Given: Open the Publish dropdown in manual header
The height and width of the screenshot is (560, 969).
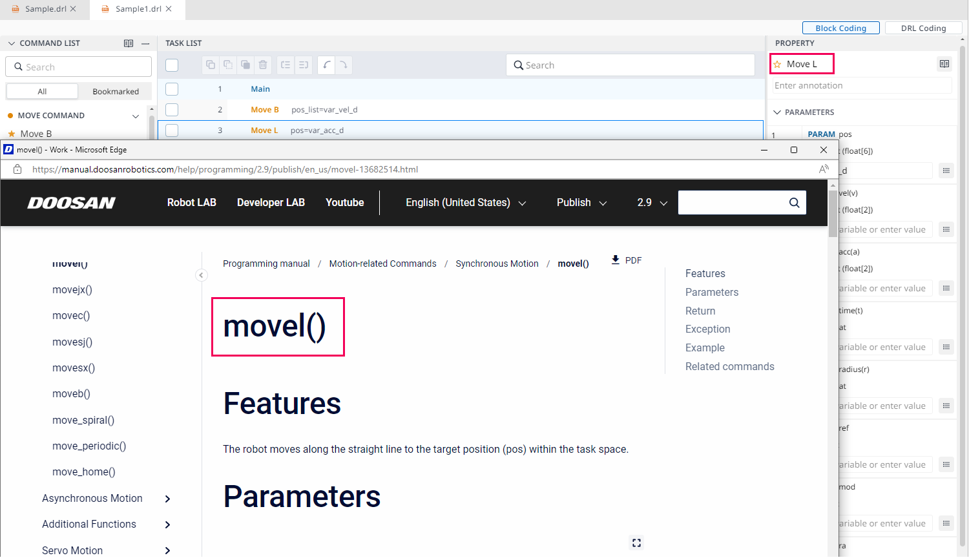Looking at the screenshot, I should pyautogui.click(x=581, y=203).
